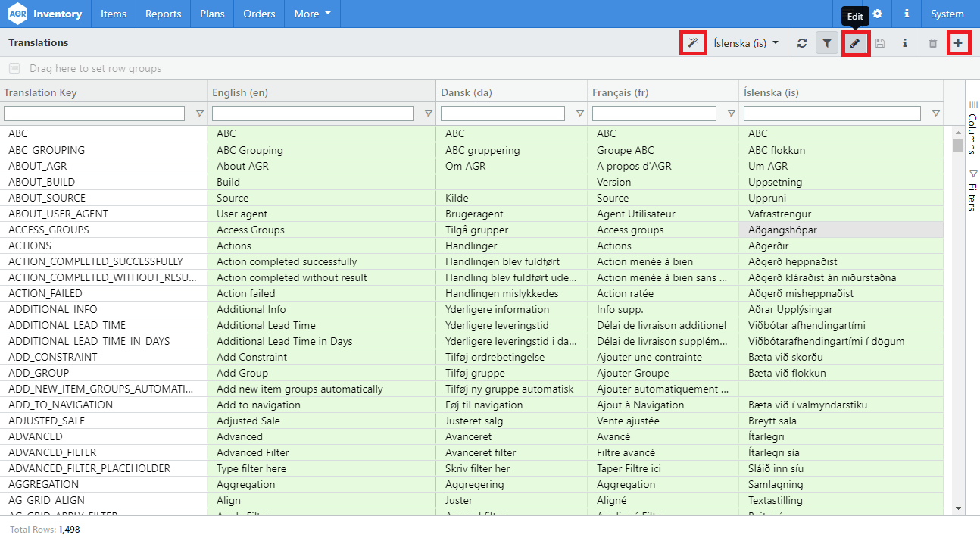Open the settings gear in top bar

[877, 14]
